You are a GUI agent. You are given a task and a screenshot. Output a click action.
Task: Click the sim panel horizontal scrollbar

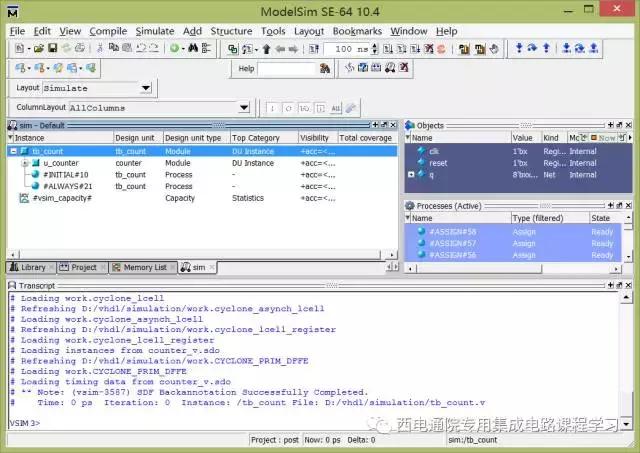(x=200, y=255)
